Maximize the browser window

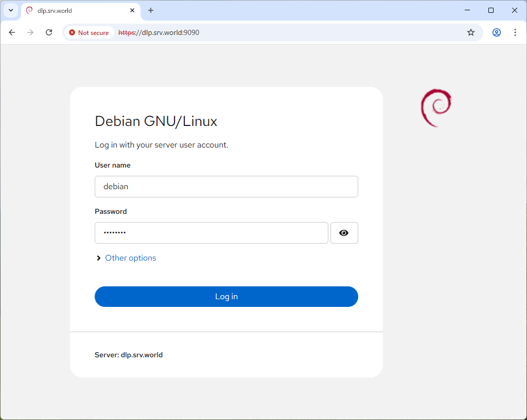click(491, 10)
